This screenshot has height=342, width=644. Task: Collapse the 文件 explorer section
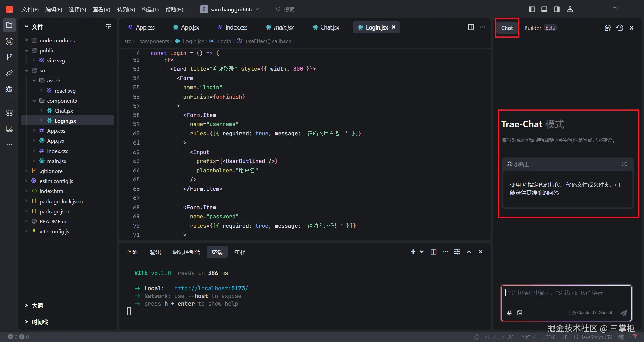click(x=26, y=26)
